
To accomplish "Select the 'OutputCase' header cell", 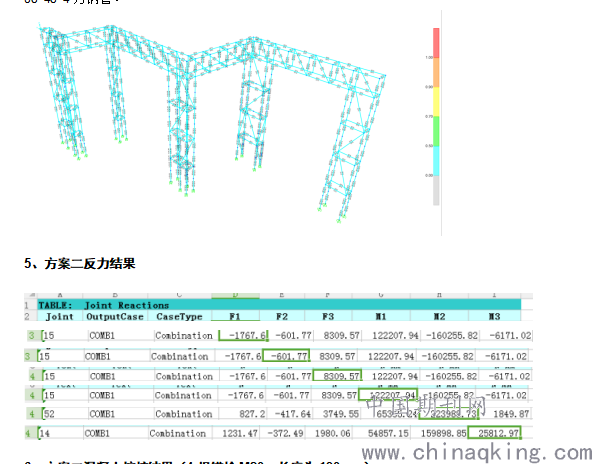I will (115, 316).
